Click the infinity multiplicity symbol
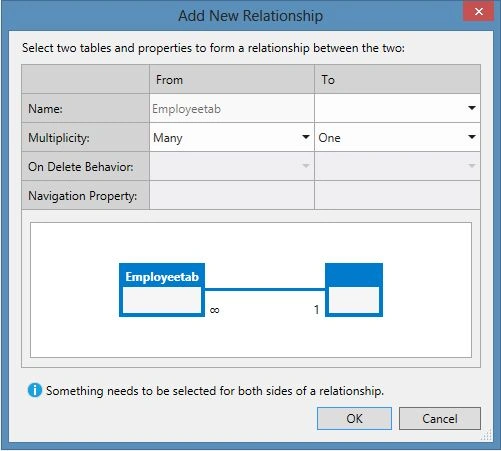Screen dimensions: 501x451 pyautogui.click(x=214, y=310)
